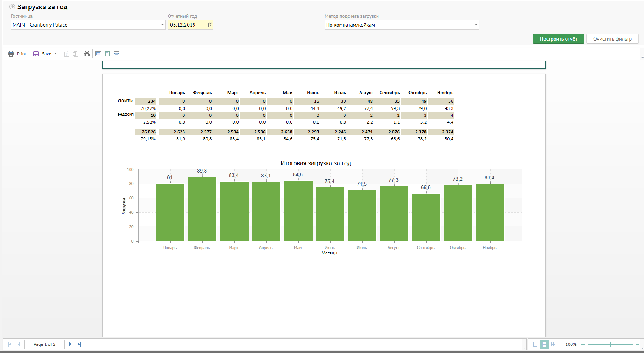Image resolution: width=644 pixels, height=353 pixels.
Task: Click the zoom out minus icon
Action: [583, 344]
